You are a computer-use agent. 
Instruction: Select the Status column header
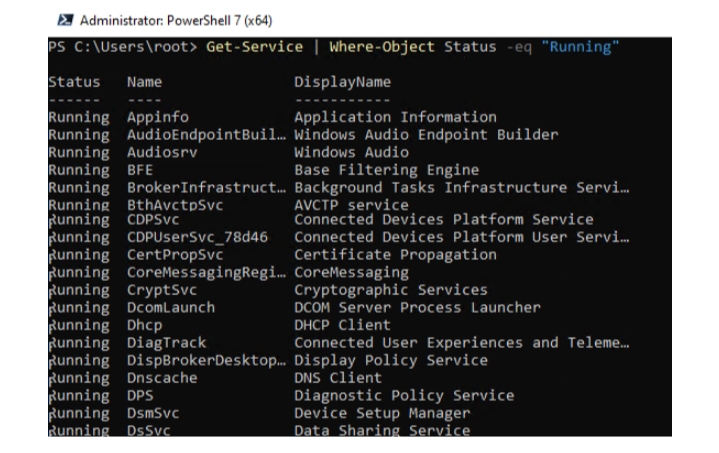[74, 82]
